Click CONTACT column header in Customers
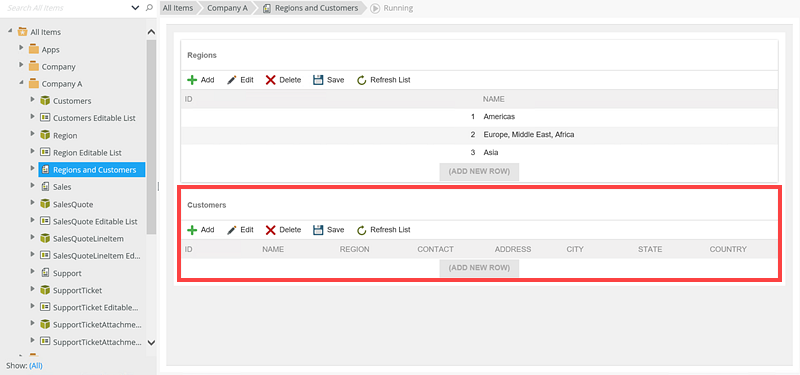Screen dimensions: 800x375 435,249
